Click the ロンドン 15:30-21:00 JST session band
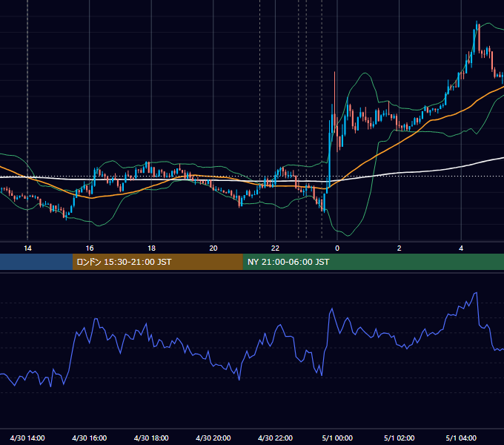Image resolution: width=504 pixels, height=445 pixels. [157, 262]
